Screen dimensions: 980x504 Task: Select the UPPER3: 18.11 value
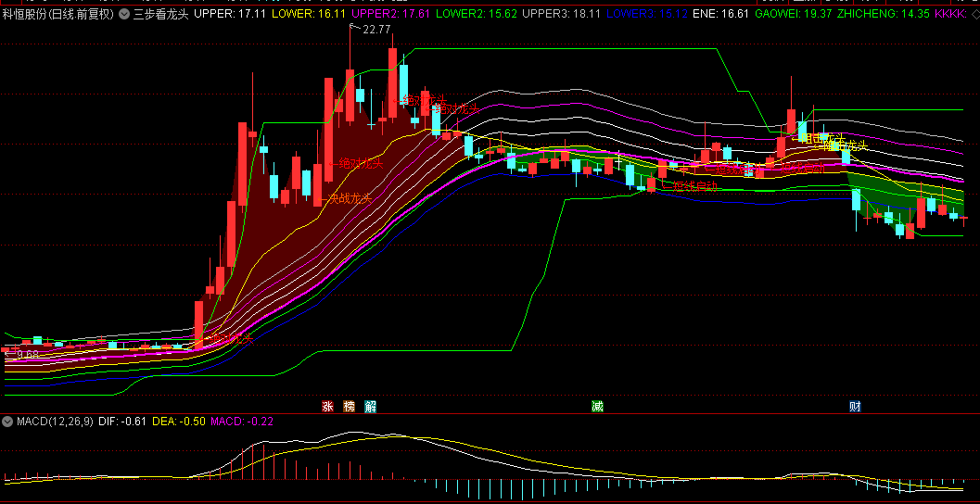pyautogui.click(x=561, y=14)
